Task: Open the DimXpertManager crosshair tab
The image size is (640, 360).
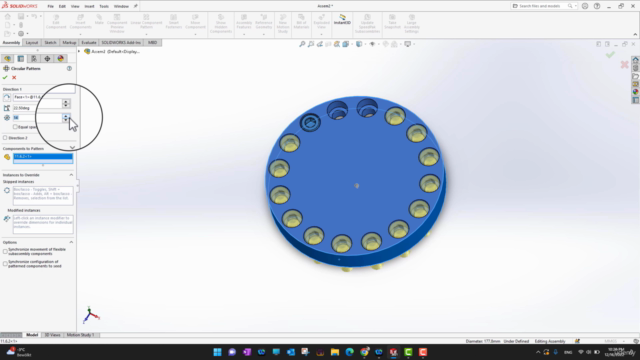Action: [x=47, y=59]
